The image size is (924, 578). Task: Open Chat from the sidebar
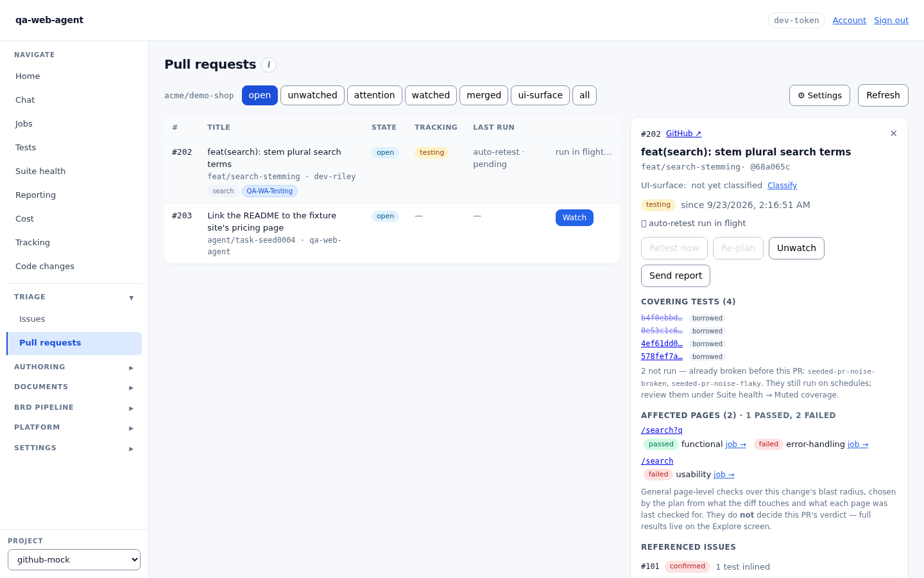[x=74, y=100]
